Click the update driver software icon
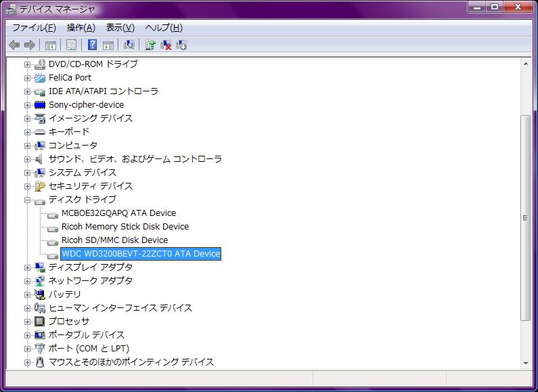 pyautogui.click(x=150, y=45)
